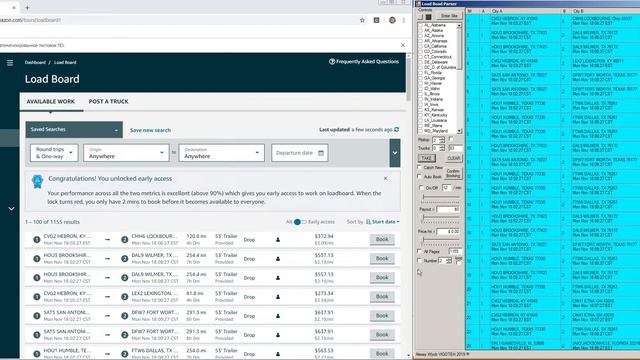The image size is (640, 360).
Task: Adjust the On/Off interval slider
Action: tap(440, 197)
